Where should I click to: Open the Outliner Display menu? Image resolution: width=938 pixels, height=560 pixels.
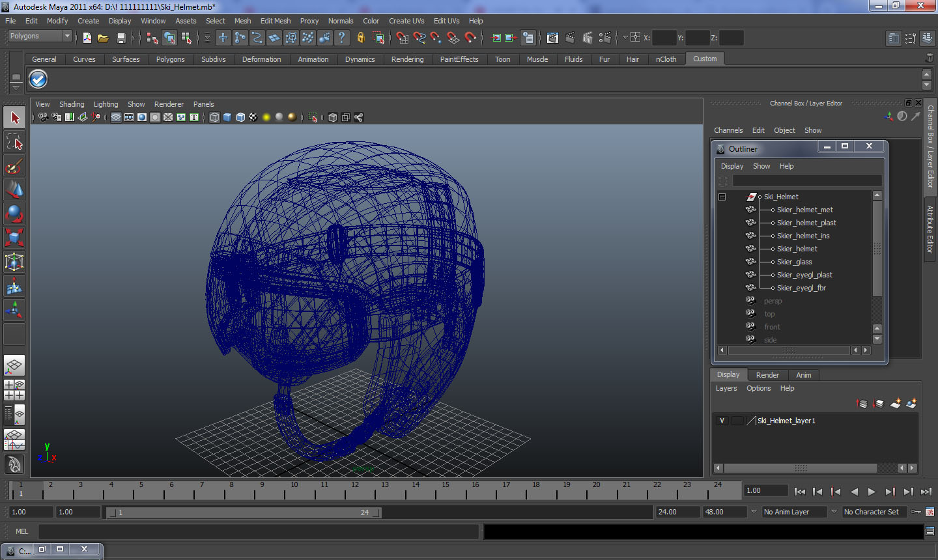coord(732,166)
